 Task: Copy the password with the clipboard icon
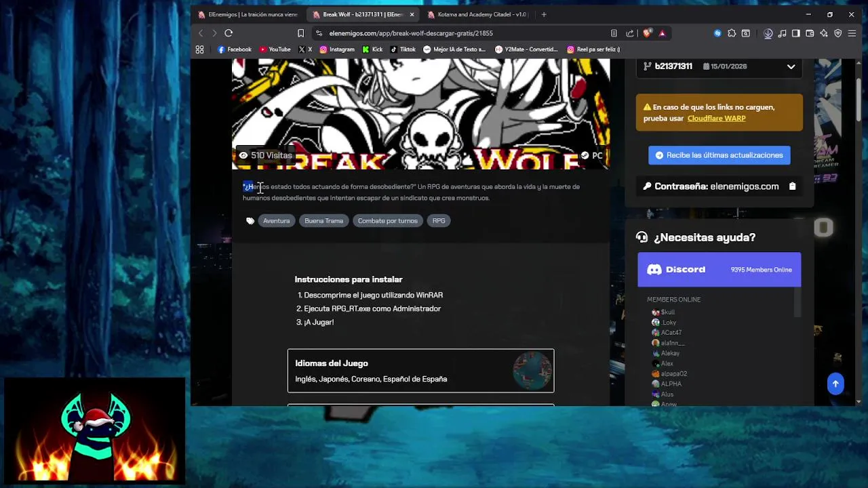pos(792,186)
